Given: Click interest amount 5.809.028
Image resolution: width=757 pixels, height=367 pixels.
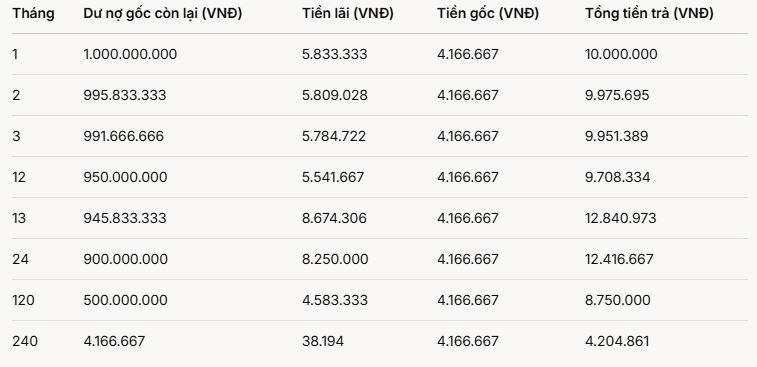Looking at the screenshot, I should pyautogui.click(x=335, y=95).
